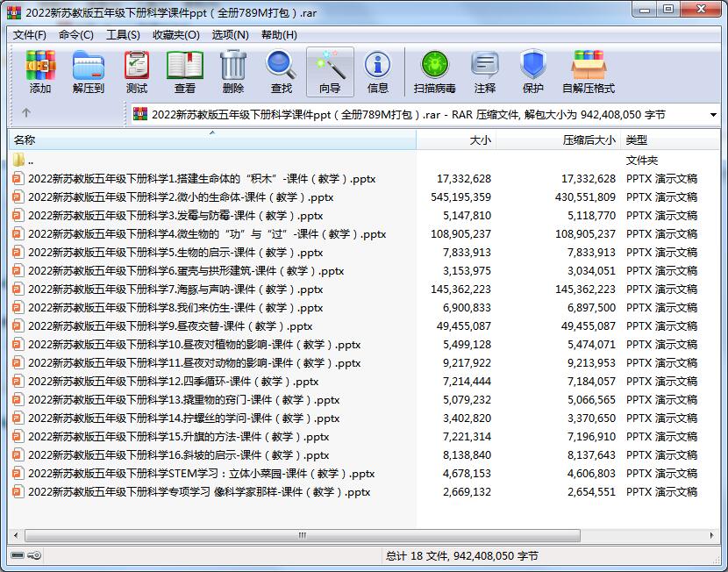Open the Comment (注释) tool
Screen dimensions: 728x572
[485, 72]
